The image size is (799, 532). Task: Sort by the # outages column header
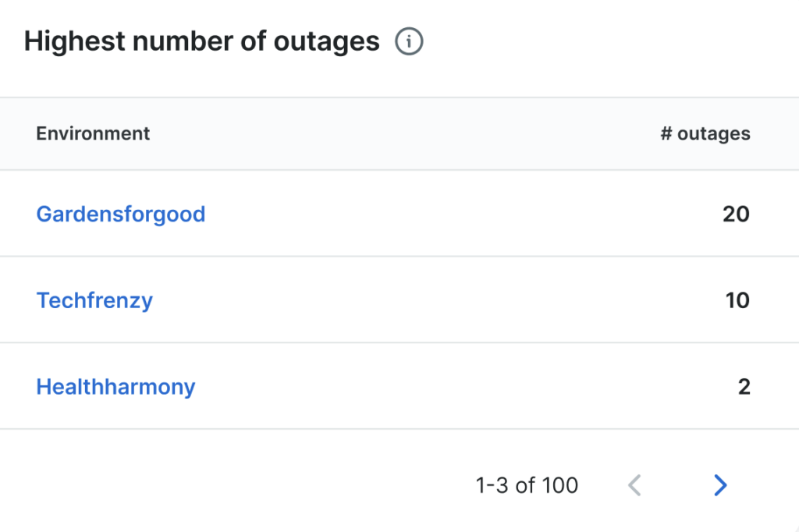pos(705,133)
